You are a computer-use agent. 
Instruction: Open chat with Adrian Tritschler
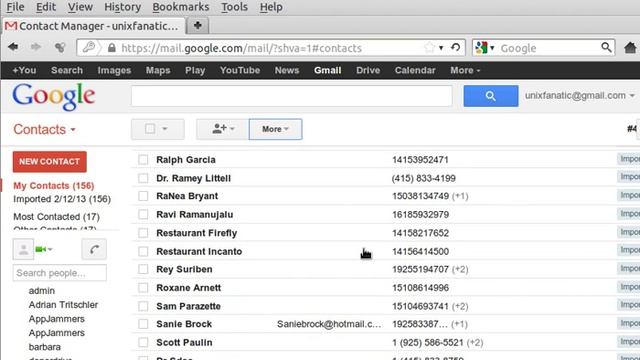coord(63,305)
